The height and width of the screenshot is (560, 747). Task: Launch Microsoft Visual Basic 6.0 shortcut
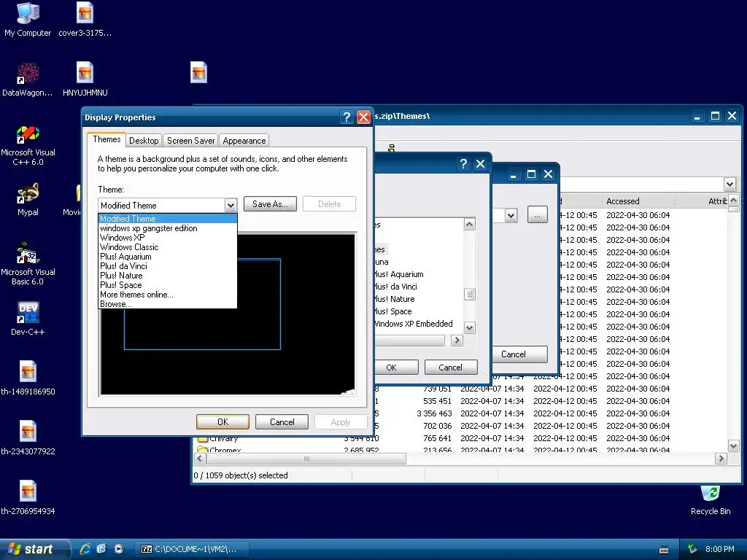point(28,264)
